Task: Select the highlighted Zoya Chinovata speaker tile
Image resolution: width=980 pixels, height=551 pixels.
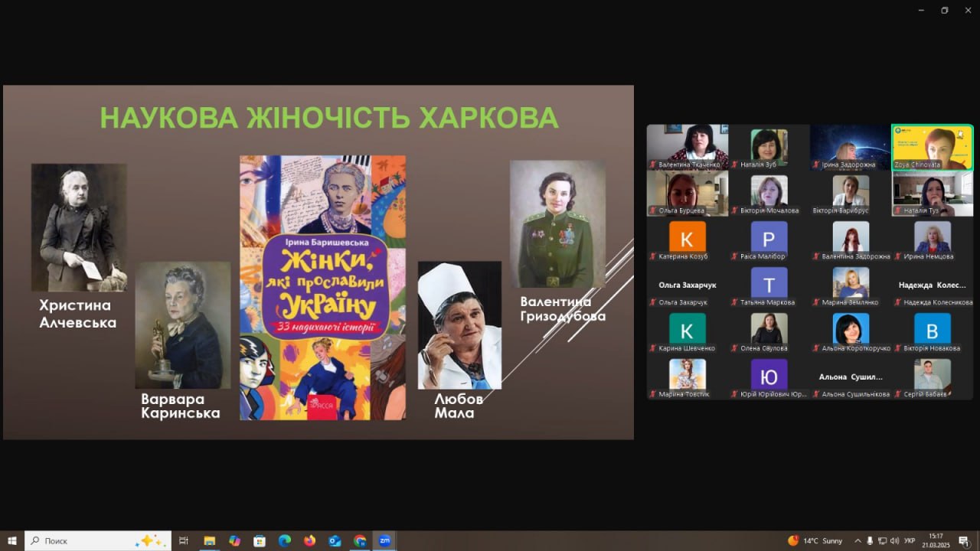Action: pyautogui.click(x=933, y=147)
